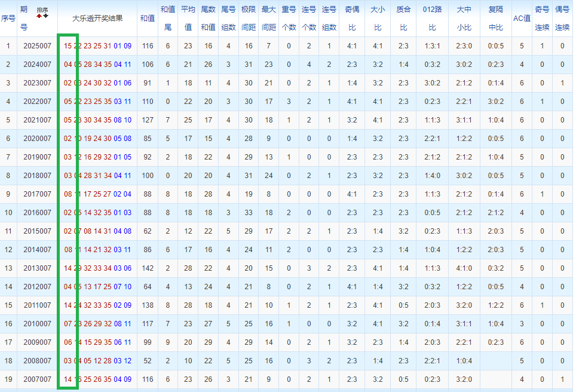576x392 pixels.
Task: Select 极限间距 value 33 in row 2016007
Action: coord(249,213)
